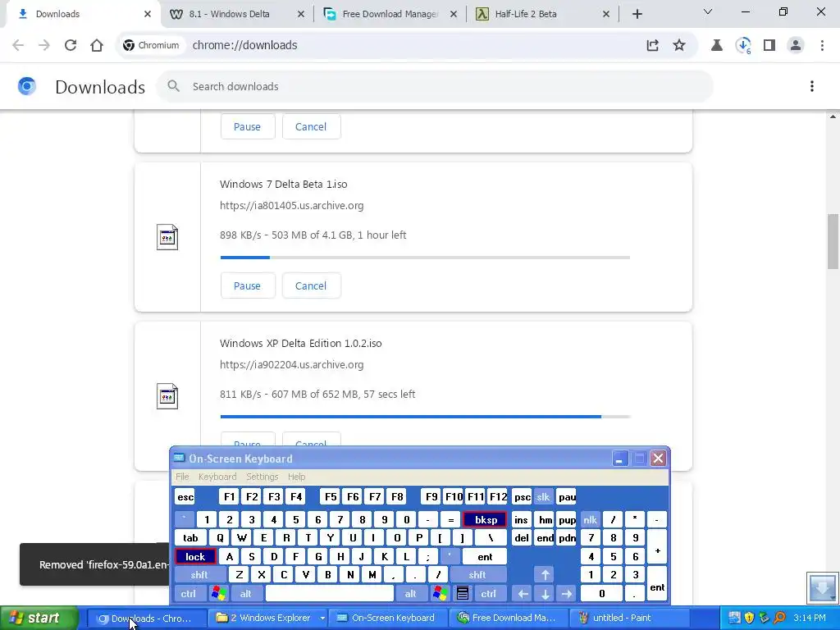The width and height of the screenshot is (840, 630).
Task: Open Chrome Labs flask icon
Action: point(716,45)
